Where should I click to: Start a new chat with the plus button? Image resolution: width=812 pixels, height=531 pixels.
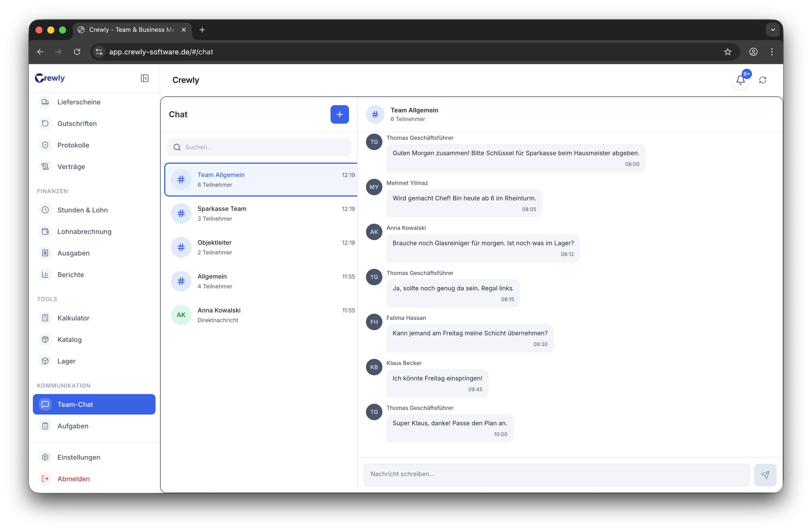coord(340,114)
